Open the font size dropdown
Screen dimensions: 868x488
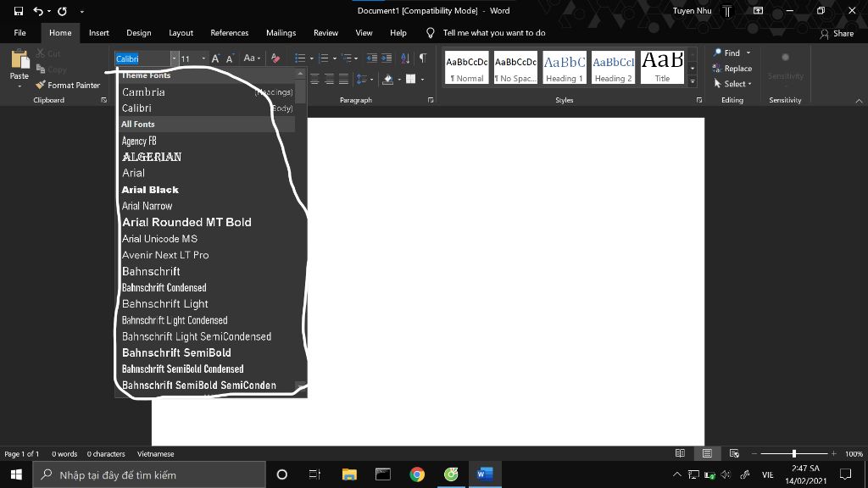tap(203, 58)
